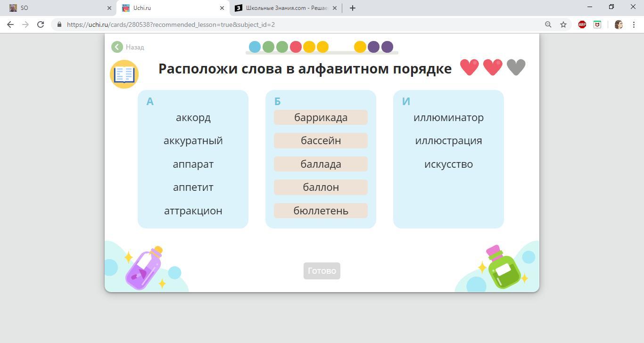Close the Школьные Знания.com tab
Screen dimensions: 644x343
click(x=335, y=8)
